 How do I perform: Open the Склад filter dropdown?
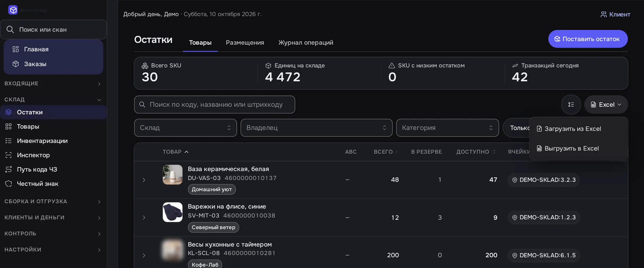coord(186,128)
